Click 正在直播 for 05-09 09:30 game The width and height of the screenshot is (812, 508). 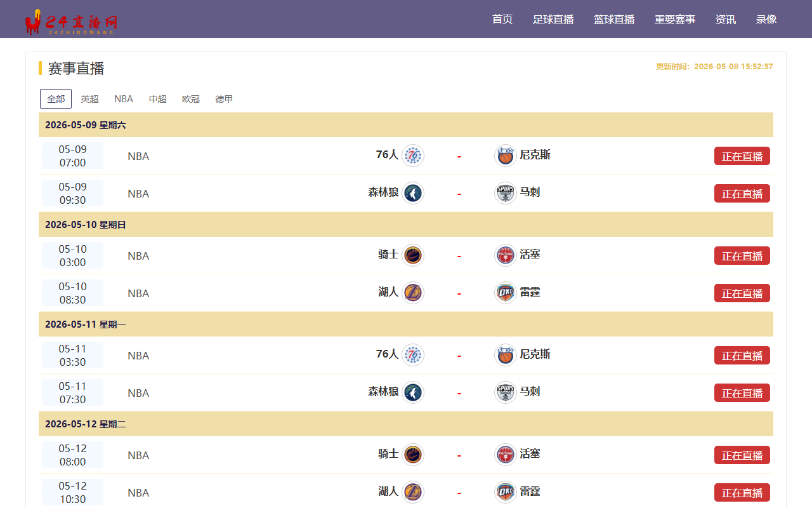[742, 194]
